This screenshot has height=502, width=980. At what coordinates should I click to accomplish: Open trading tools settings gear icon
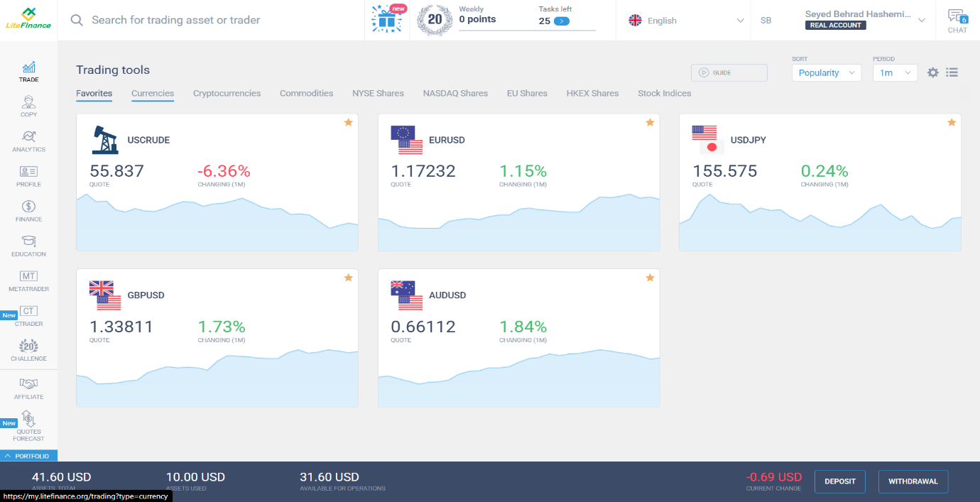pyautogui.click(x=933, y=72)
